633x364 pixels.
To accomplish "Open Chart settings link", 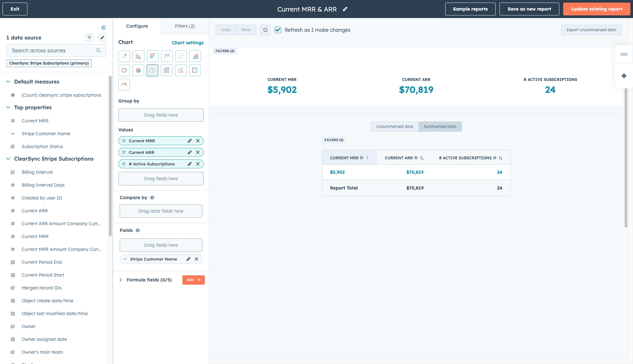I will (x=188, y=43).
